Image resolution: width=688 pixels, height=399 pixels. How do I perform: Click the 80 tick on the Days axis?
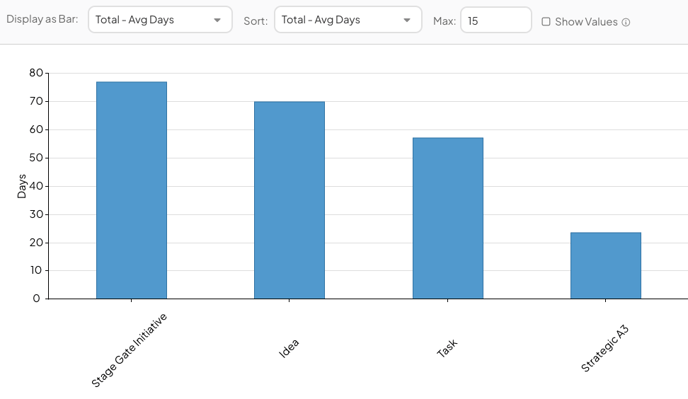coord(36,73)
